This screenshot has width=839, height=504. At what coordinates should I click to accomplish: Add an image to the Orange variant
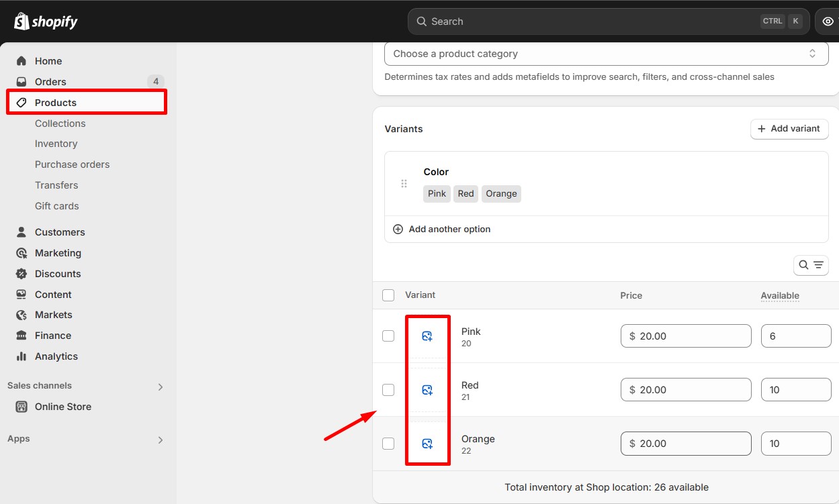[428, 443]
